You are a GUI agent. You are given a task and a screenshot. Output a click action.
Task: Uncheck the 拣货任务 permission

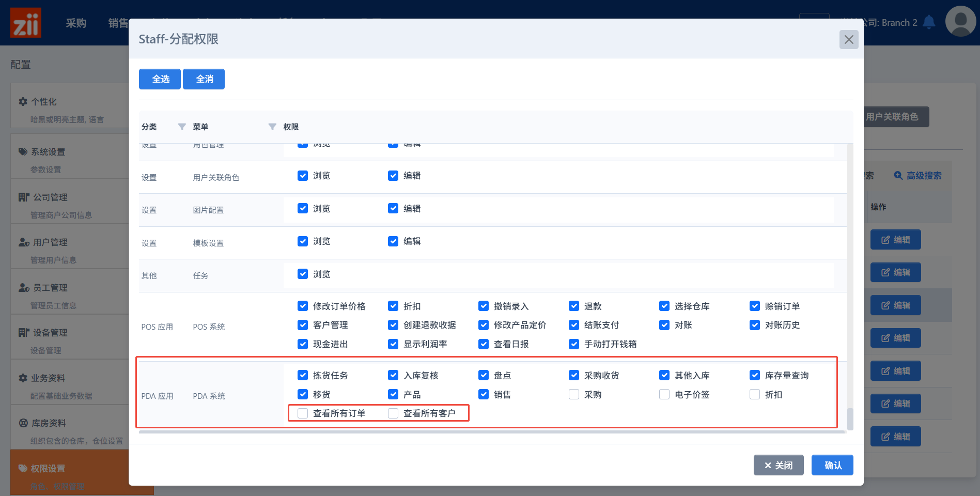pos(303,376)
